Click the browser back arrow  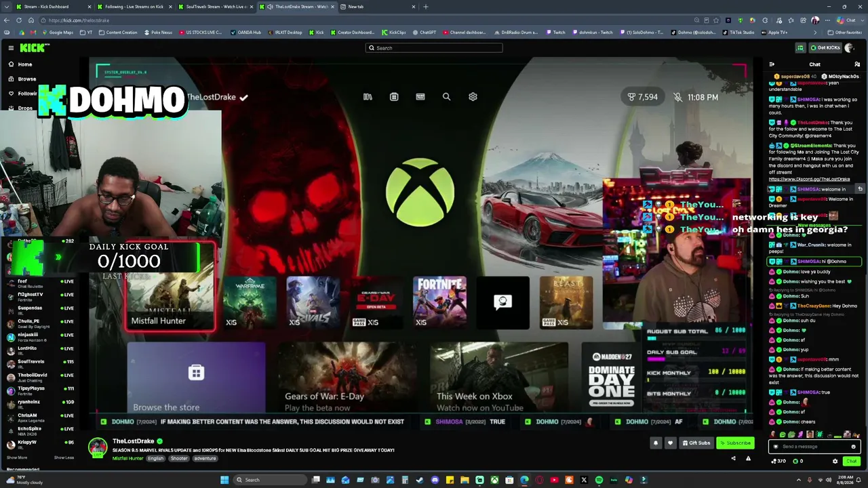tap(7, 20)
